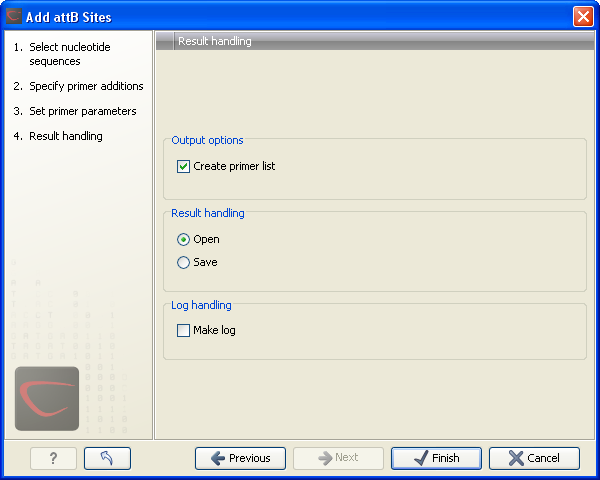The image size is (600, 480).
Task: Click the reset arrow button beside help
Action: 107,458
